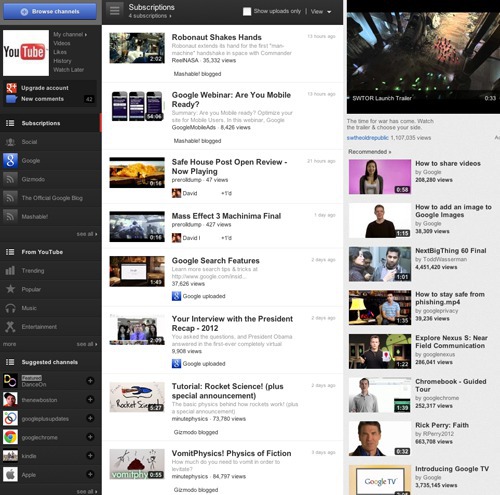
Task: Click the Music headphones icon
Action: tap(10, 308)
